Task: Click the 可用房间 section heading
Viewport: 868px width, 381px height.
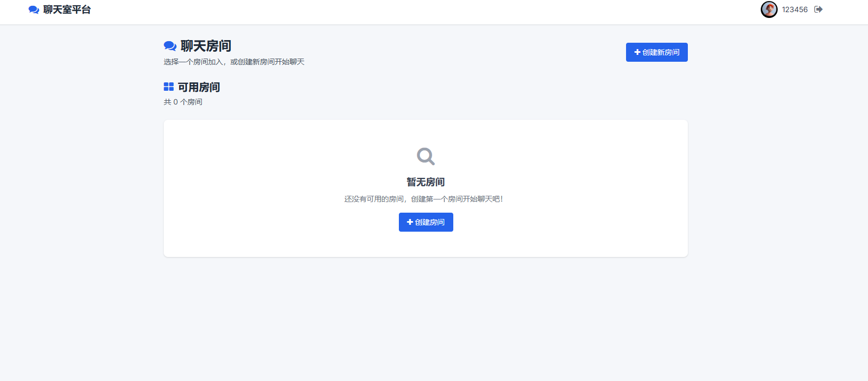Action: click(x=199, y=87)
